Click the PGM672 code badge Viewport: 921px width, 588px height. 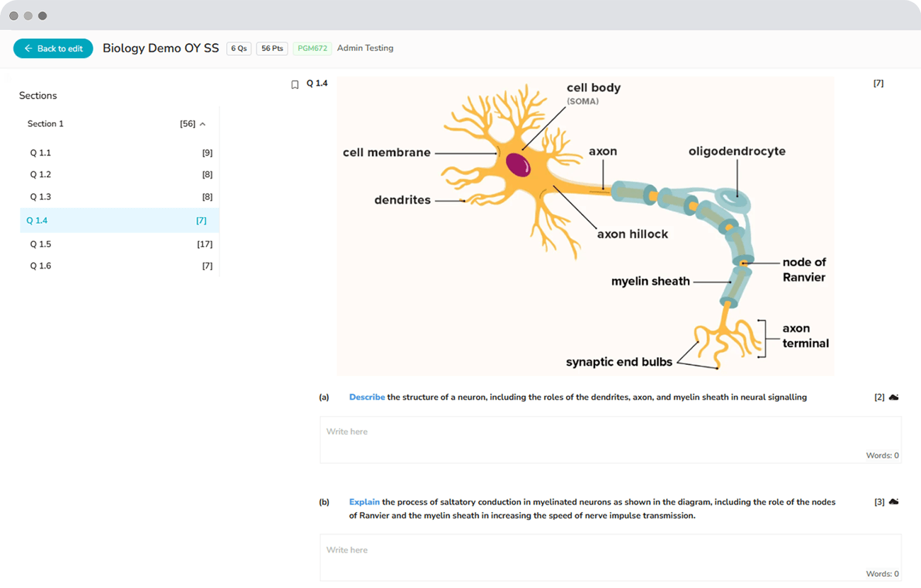click(x=312, y=48)
